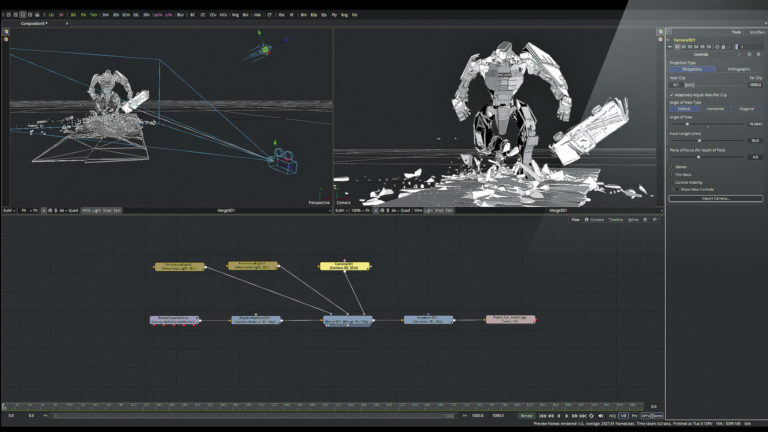The image size is (768, 432).
Task: Toggle the HiQ button
Action: [x=612, y=416]
